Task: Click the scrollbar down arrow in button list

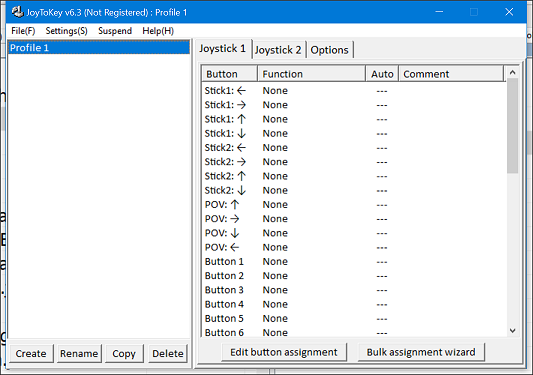Action: click(513, 330)
